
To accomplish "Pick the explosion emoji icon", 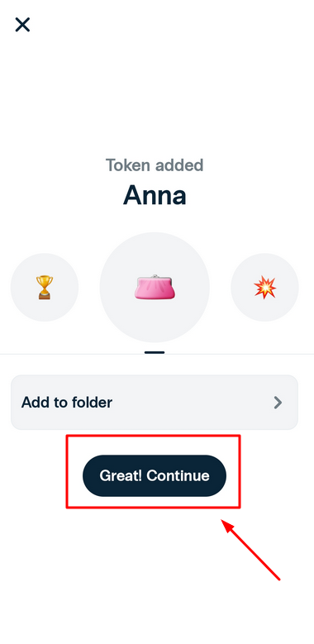I will (x=264, y=287).
